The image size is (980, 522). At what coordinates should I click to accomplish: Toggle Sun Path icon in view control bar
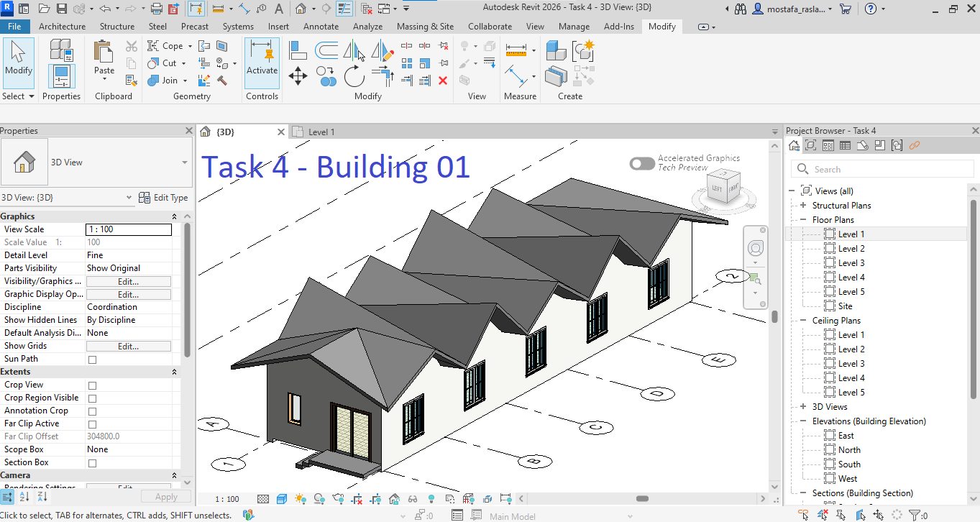[x=300, y=499]
